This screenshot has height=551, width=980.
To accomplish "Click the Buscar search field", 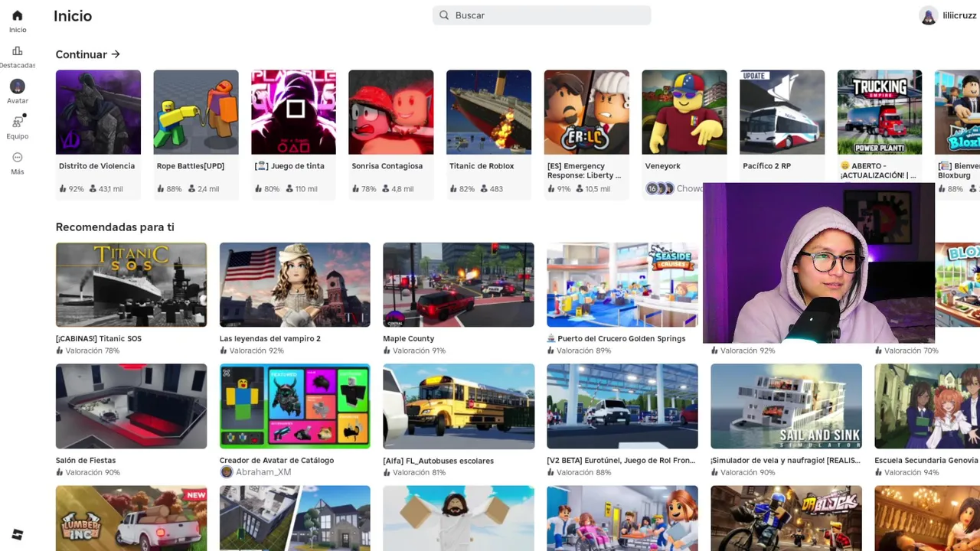I will click(x=542, y=15).
